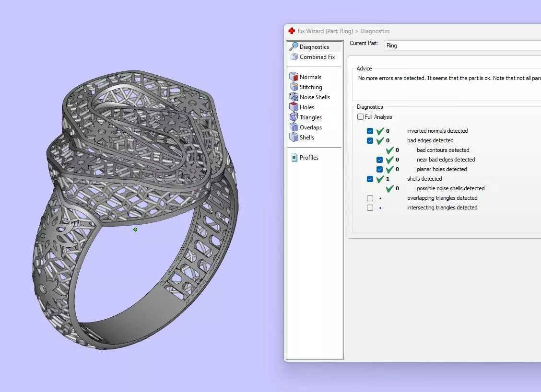Image resolution: width=541 pixels, height=392 pixels.
Task: Click the 'overlapping triangles detected' label
Action: coord(442,198)
